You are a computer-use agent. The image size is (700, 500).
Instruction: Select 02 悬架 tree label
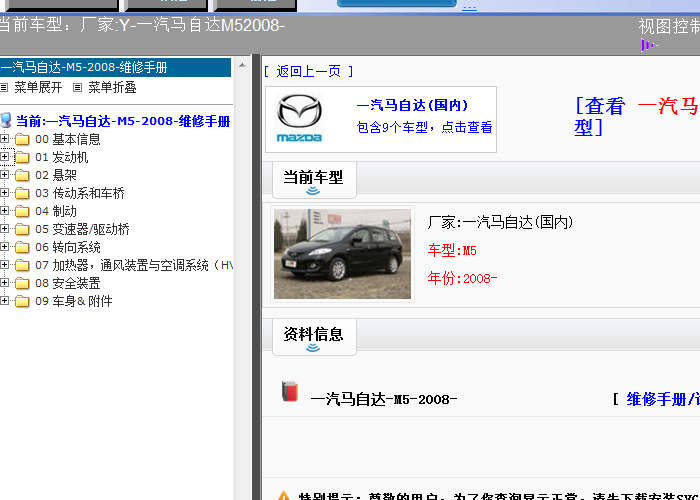(56, 175)
